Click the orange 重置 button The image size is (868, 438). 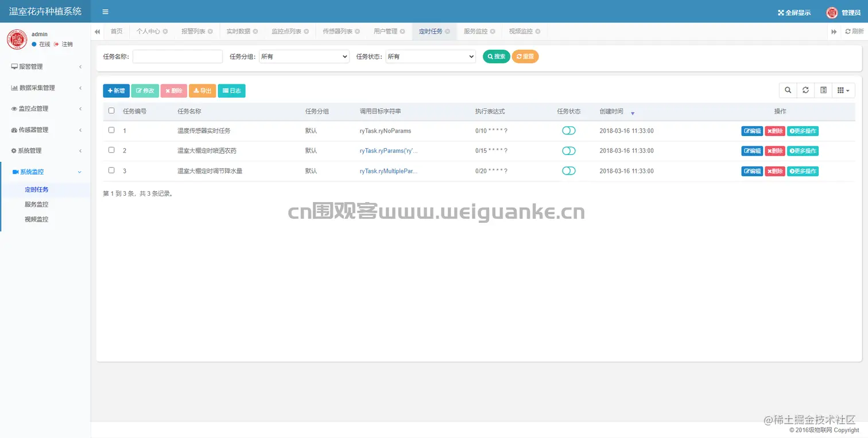click(525, 56)
